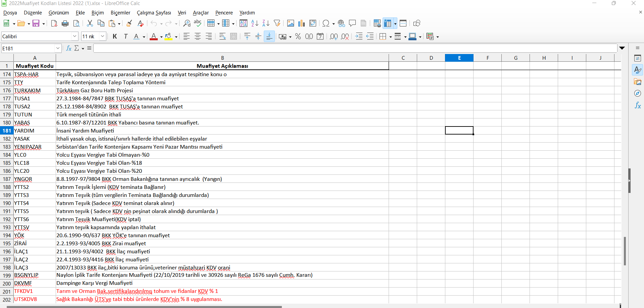The image size is (644, 308).
Task: Open the Borders dropdown arrow
Action: point(391,37)
